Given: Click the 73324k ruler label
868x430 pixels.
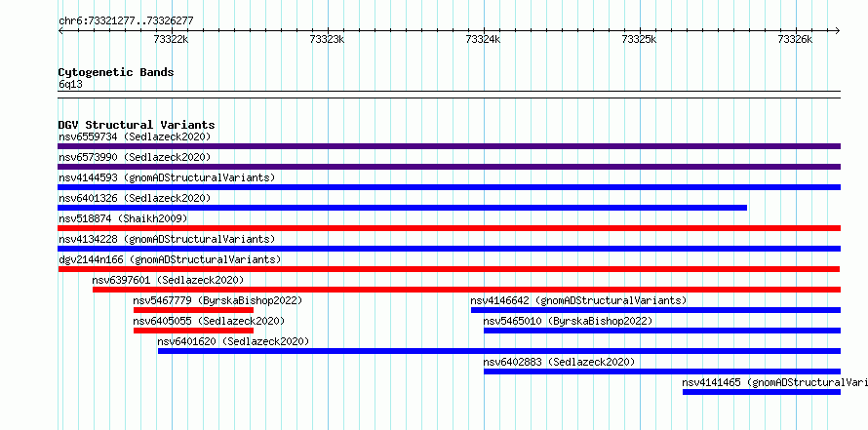Looking at the screenshot, I should [484, 39].
